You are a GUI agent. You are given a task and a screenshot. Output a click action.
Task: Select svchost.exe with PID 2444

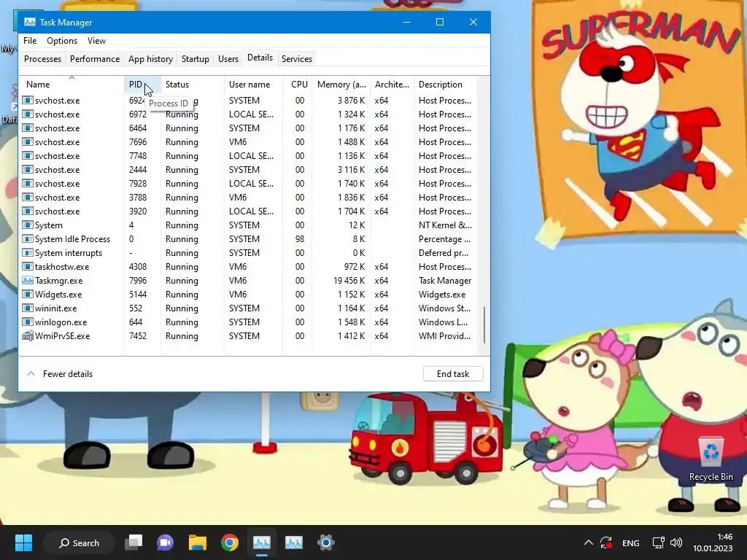pos(248,169)
